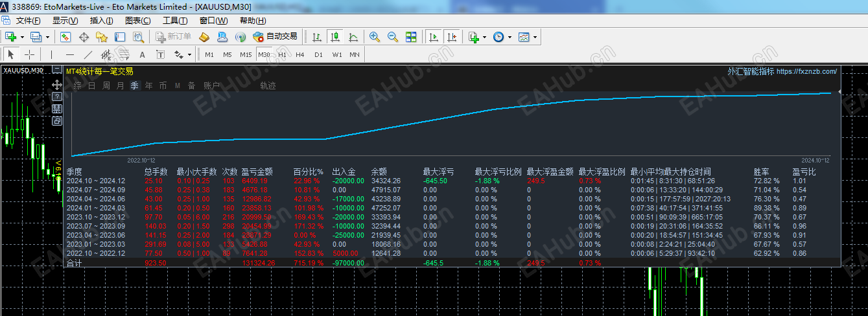Select the 年 year tab in panel
The width and height of the screenshot is (868, 316).
[x=149, y=85]
